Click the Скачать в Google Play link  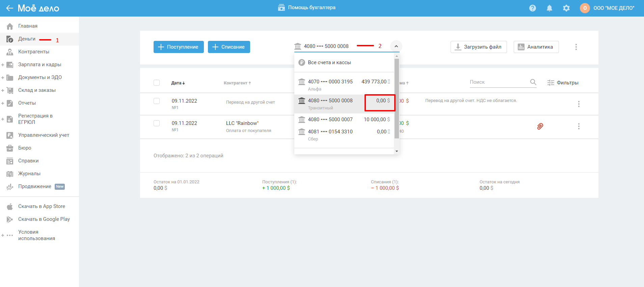tap(44, 219)
